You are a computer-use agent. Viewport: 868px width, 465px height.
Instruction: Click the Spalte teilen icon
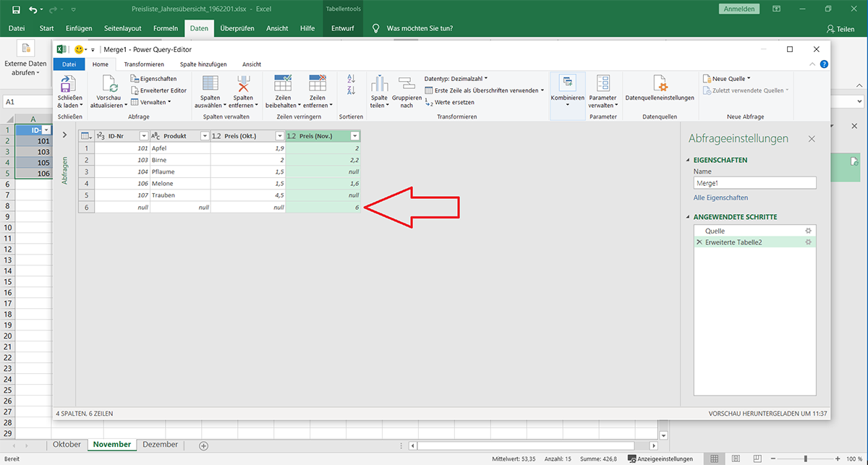tap(379, 83)
